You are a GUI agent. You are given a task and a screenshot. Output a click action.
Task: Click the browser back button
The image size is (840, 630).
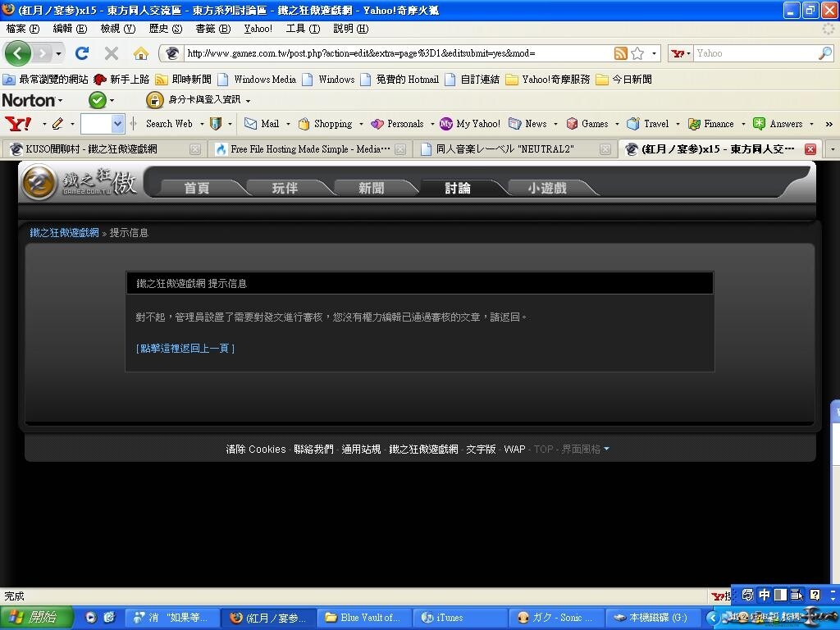[x=18, y=53]
